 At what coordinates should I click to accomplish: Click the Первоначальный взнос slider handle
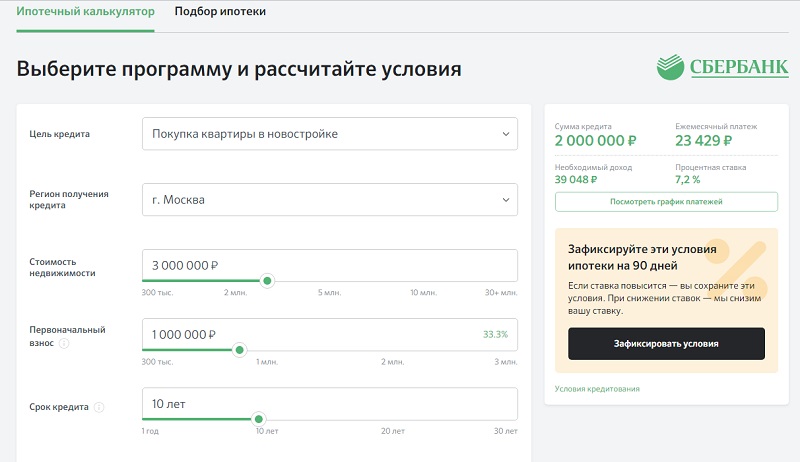click(239, 350)
